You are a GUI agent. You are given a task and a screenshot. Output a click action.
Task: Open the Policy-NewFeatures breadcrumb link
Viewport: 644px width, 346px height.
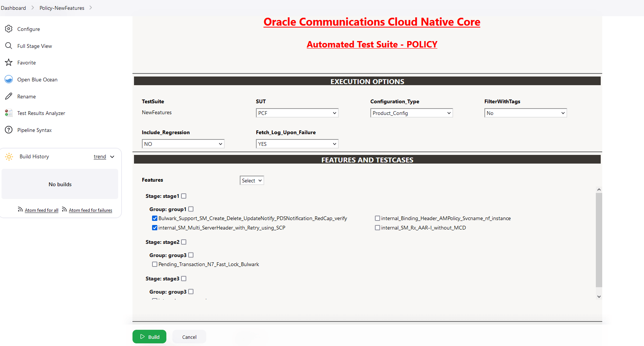[x=62, y=8]
